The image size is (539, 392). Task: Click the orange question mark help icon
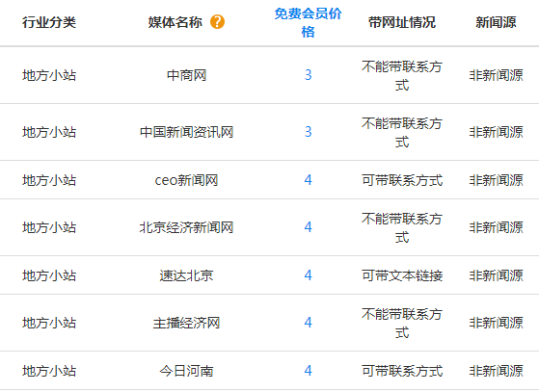217,22
